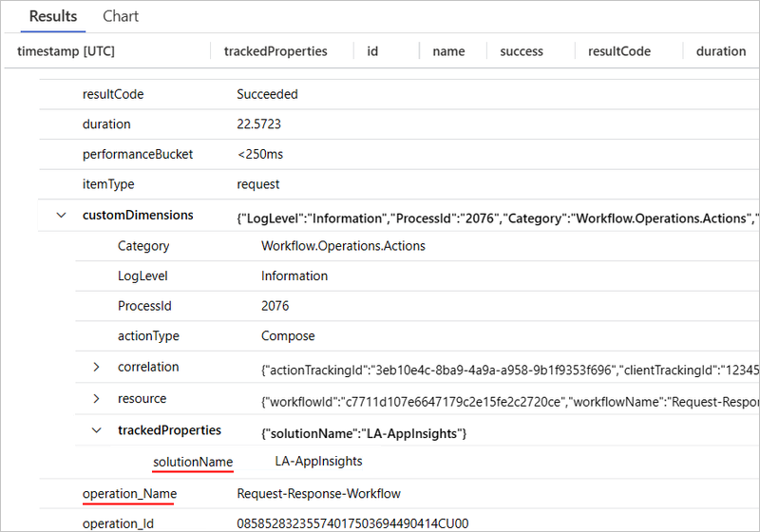Click the ProcessId field label
The width and height of the screenshot is (760, 532).
tap(144, 306)
